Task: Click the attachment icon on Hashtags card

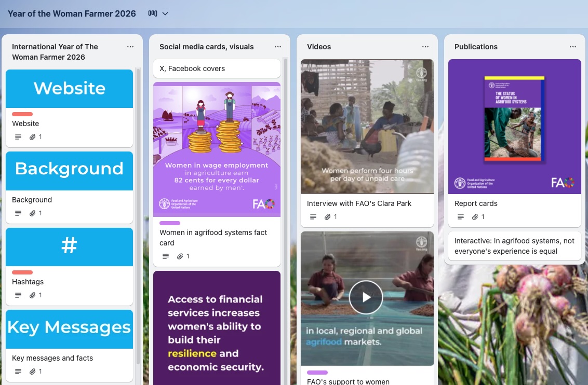Action: coord(32,295)
